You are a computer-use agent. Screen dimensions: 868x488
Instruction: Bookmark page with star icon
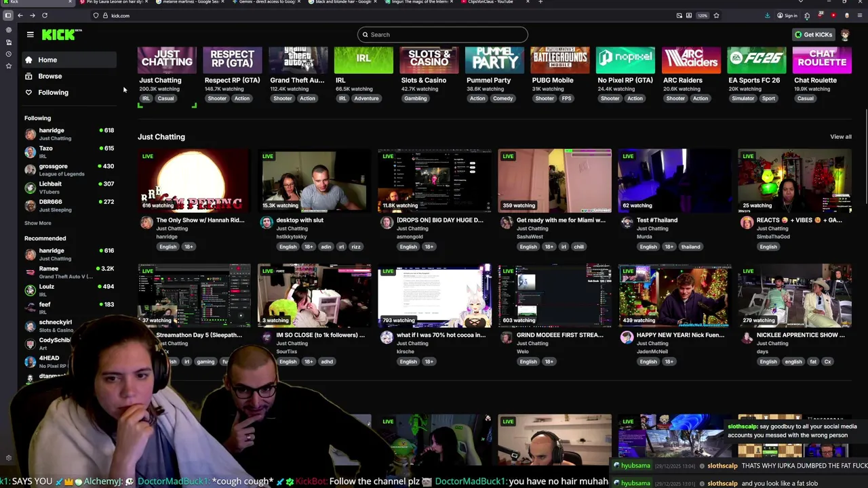coord(716,15)
